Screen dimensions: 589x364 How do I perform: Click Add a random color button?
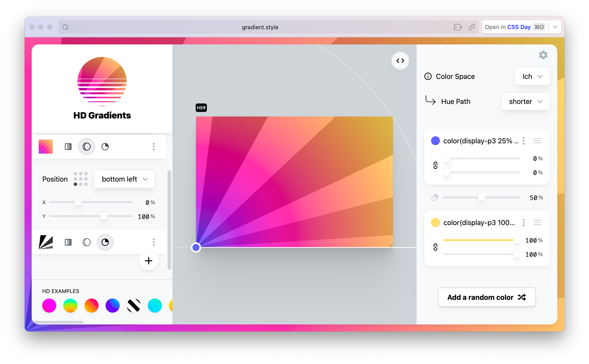(x=486, y=297)
